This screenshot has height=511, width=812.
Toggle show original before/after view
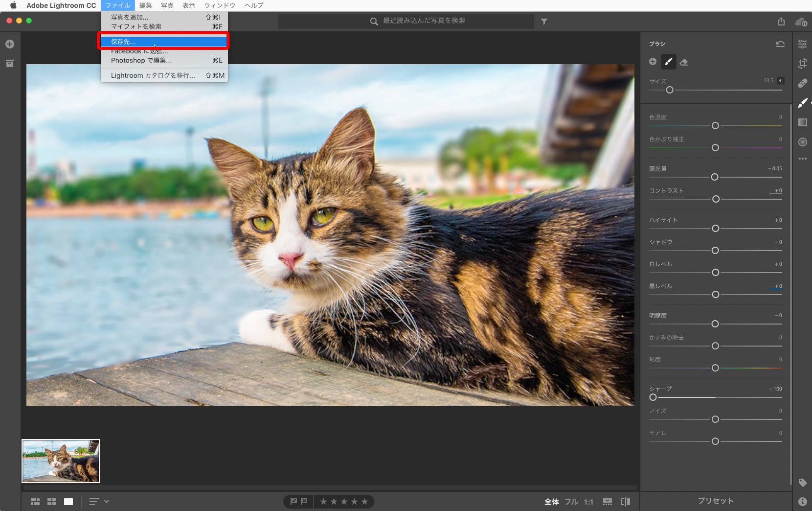click(626, 502)
